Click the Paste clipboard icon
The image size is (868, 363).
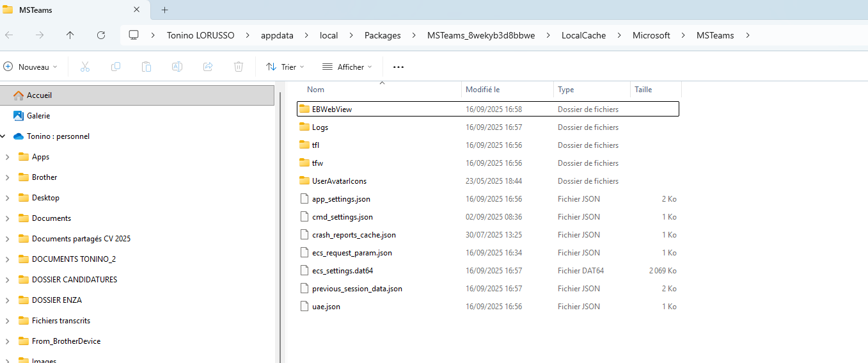[x=146, y=67]
